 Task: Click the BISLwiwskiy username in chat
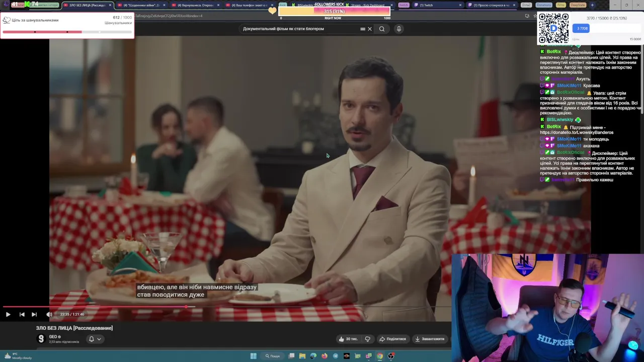[560, 120]
